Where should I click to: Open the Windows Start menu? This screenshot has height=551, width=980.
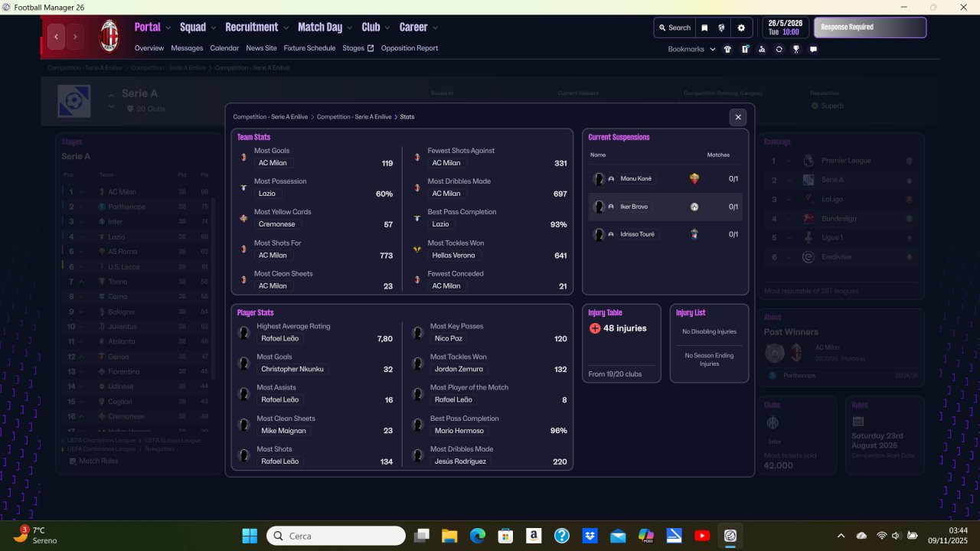click(x=250, y=536)
